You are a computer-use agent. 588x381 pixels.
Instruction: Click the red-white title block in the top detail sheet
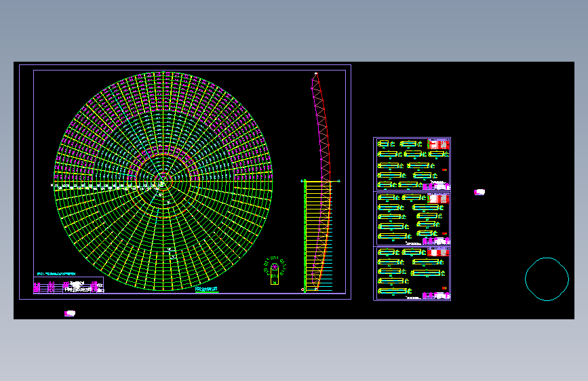pos(438,144)
